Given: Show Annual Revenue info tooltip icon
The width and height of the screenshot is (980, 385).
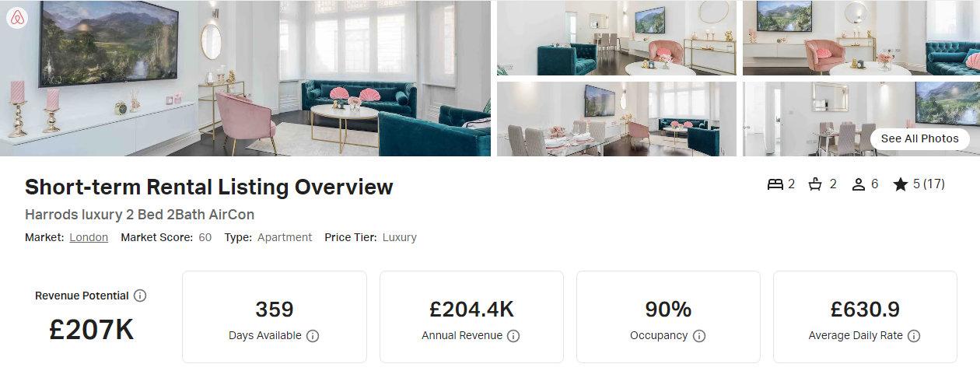Looking at the screenshot, I should pos(513,336).
